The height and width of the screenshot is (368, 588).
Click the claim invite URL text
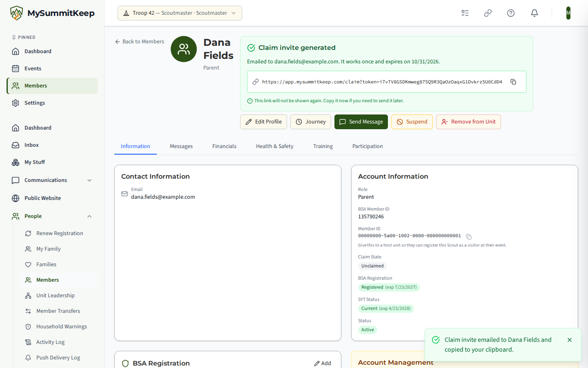[382, 82]
